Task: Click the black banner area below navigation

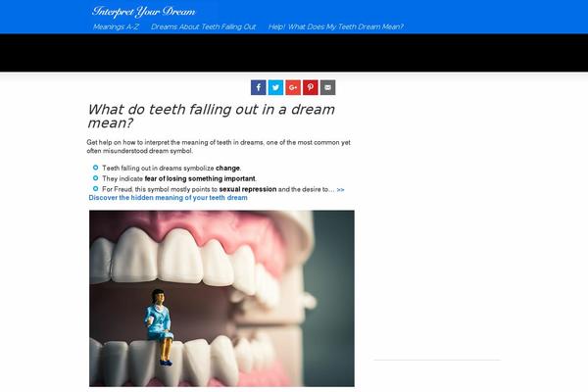Action: pyautogui.click(x=294, y=53)
